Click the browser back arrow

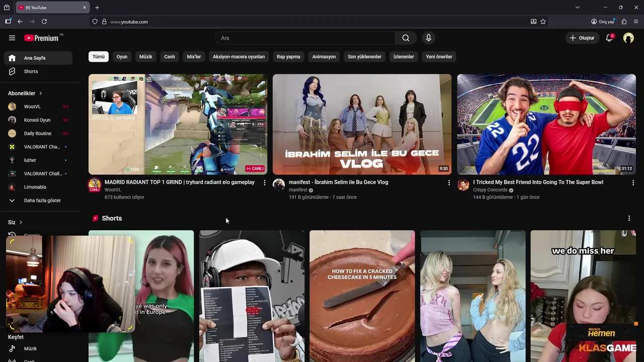pyautogui.click(x=20, y=22)
